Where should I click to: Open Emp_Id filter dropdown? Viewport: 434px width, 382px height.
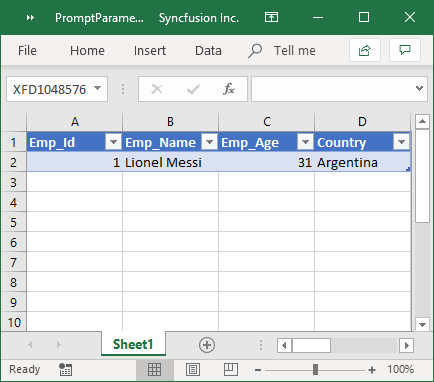tap(113, 142)
